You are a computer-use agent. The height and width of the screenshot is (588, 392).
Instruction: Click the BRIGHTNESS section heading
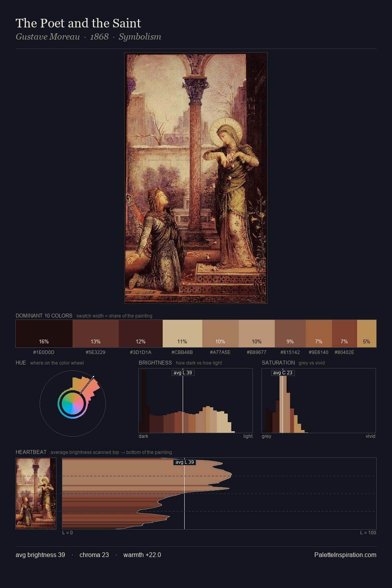tap(155, 363)
